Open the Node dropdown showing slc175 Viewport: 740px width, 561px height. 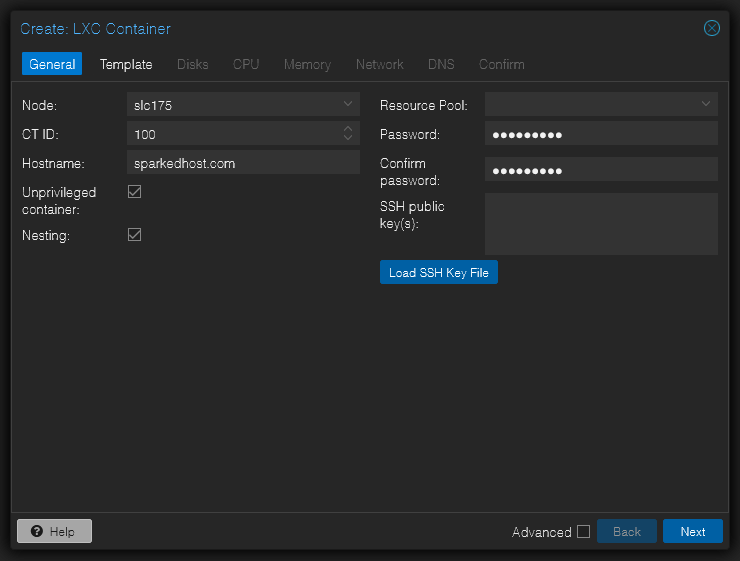[243, 104]
